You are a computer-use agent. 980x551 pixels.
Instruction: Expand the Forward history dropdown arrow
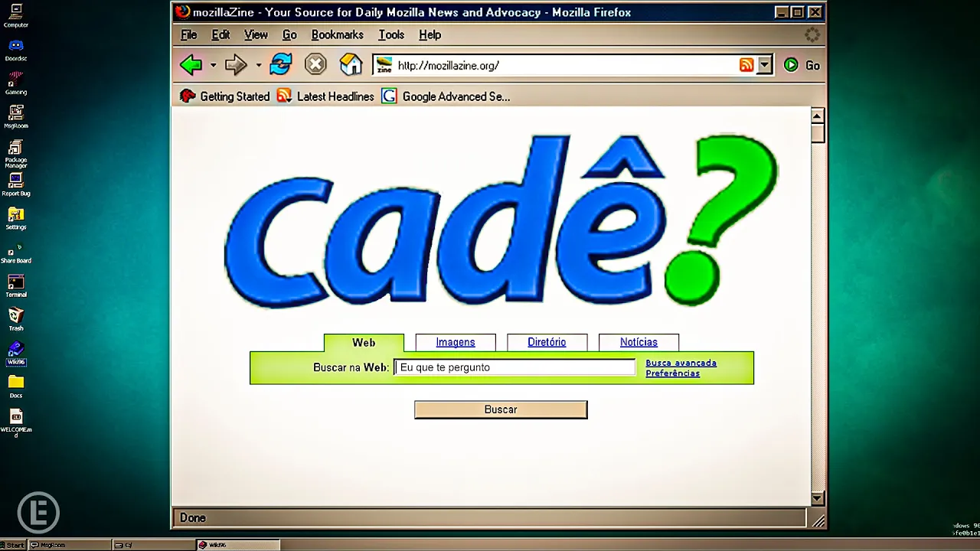tap(258, 66)
